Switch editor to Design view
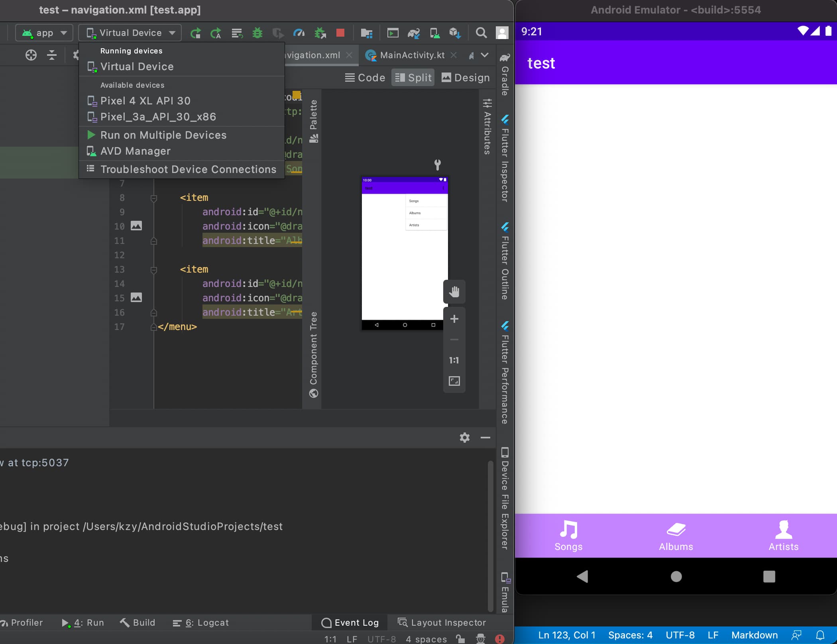837x644 pixels. coord(466,78)
